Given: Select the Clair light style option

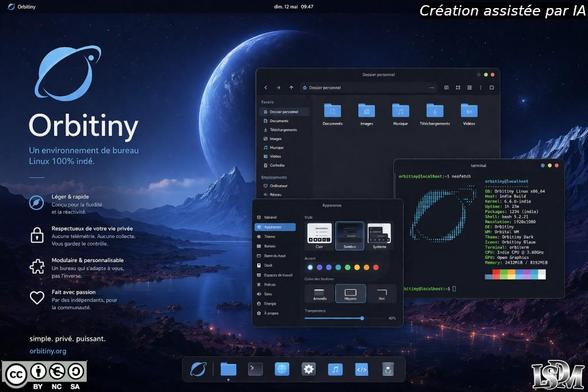Looking at the screenshot, I should point(319,236).
